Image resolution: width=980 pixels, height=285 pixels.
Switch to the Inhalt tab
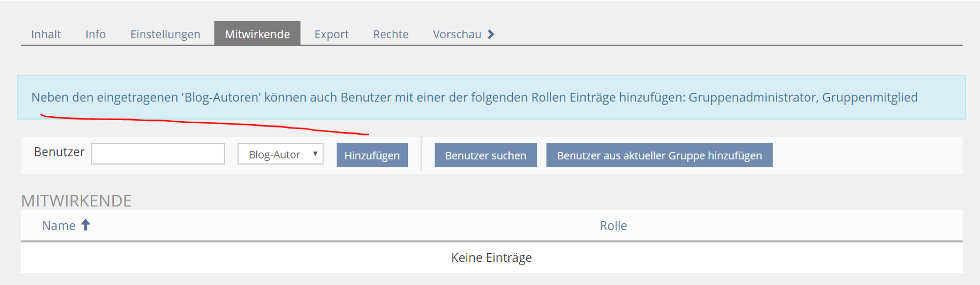tap(46, 34)
